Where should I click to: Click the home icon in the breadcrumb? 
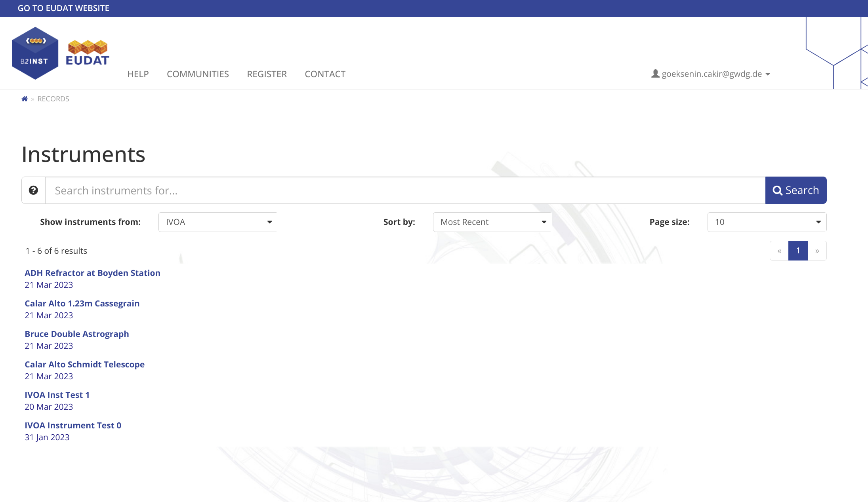click(25, 99)
